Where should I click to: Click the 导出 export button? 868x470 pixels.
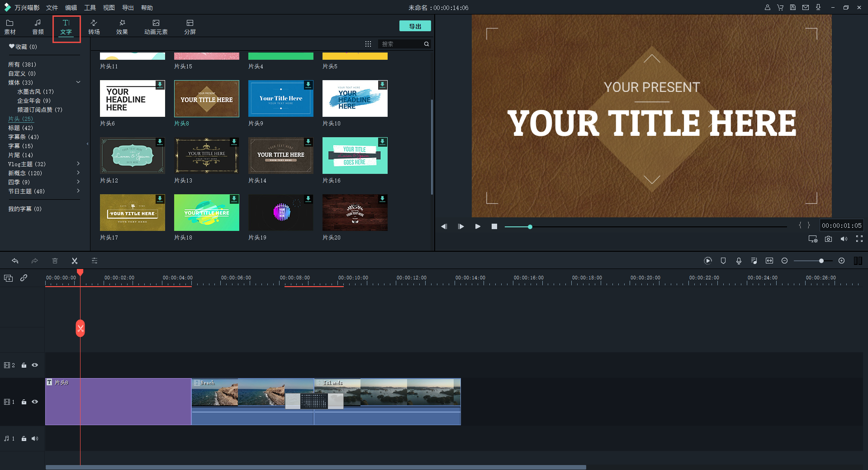[x=415, y=26]
